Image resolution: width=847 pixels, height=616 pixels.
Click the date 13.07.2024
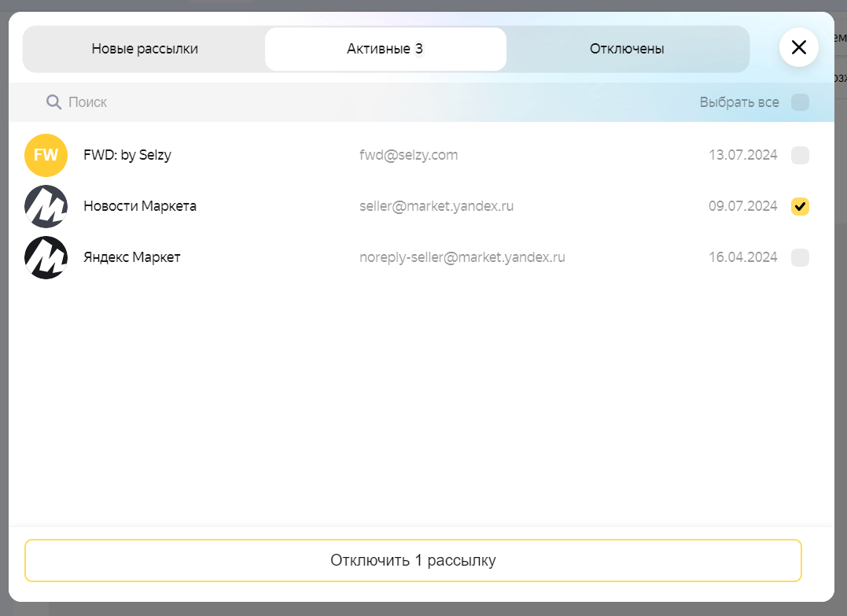point(742,155)
